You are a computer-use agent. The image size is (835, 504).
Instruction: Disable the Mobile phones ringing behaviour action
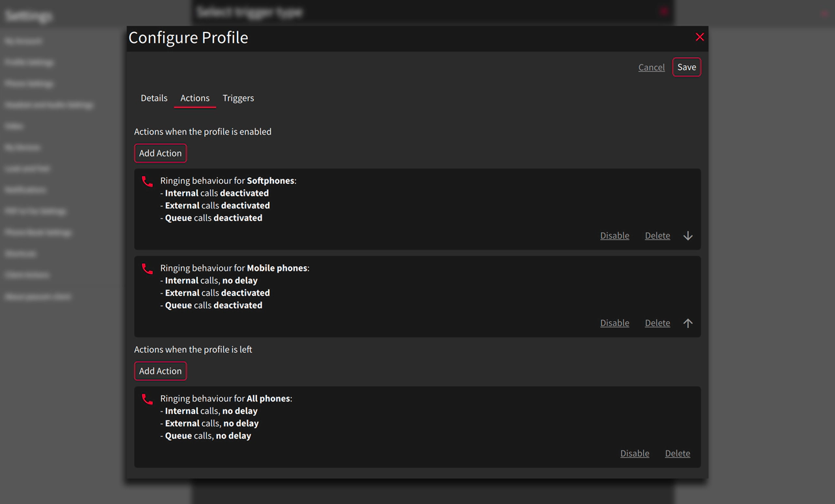point(615,323)
